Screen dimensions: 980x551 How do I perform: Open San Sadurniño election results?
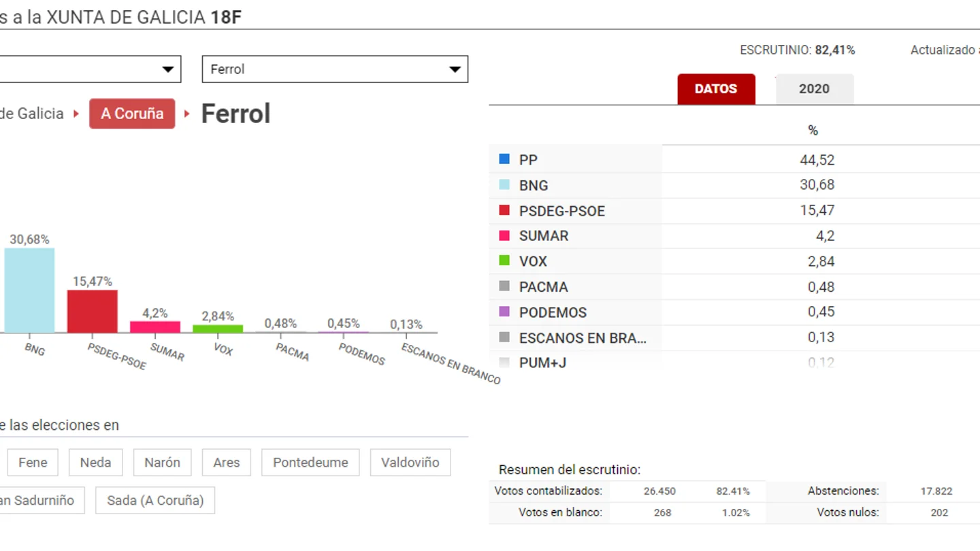click(x=42, y=500)
